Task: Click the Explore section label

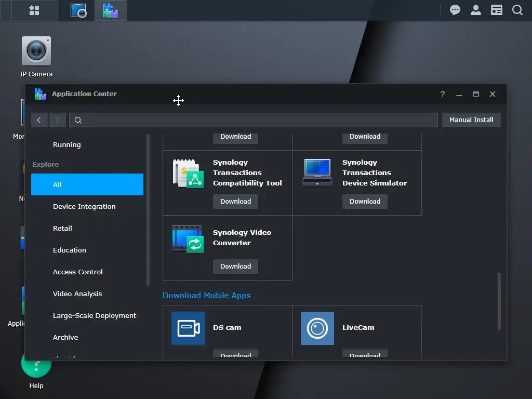Action: click(46, 165)
